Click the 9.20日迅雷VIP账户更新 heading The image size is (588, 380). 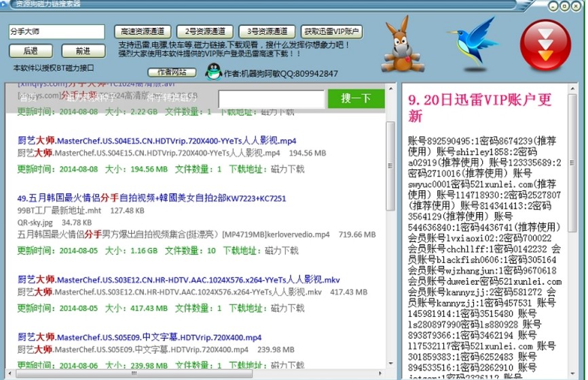(479, 108)
